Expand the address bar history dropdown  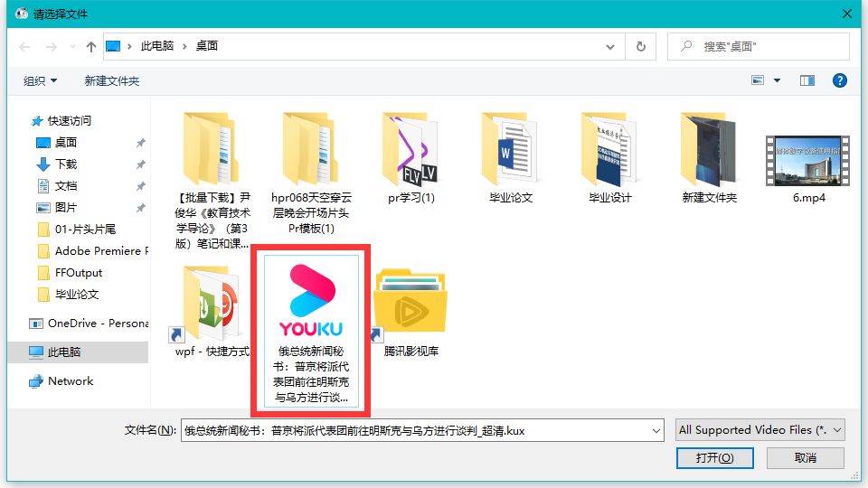click(x=610, y=47)
